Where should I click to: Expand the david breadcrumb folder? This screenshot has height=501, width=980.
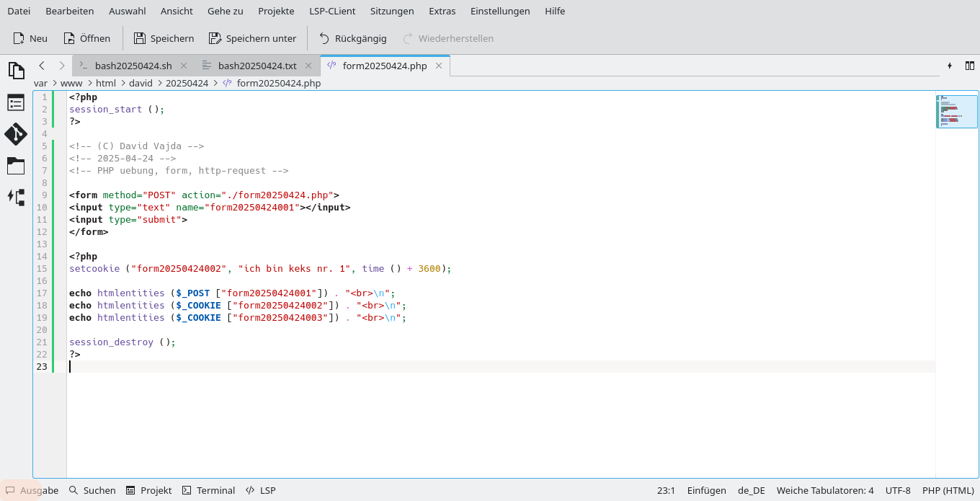click(x=140, y=83)
